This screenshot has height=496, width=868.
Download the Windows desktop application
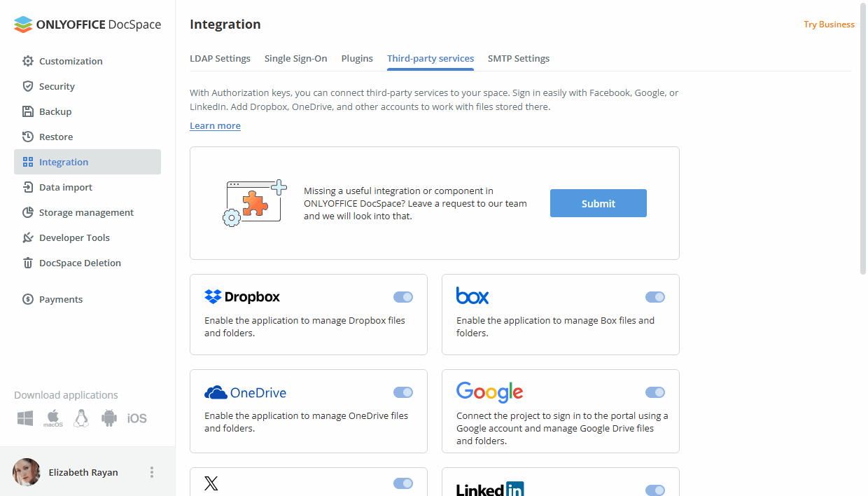click(24, 418)
